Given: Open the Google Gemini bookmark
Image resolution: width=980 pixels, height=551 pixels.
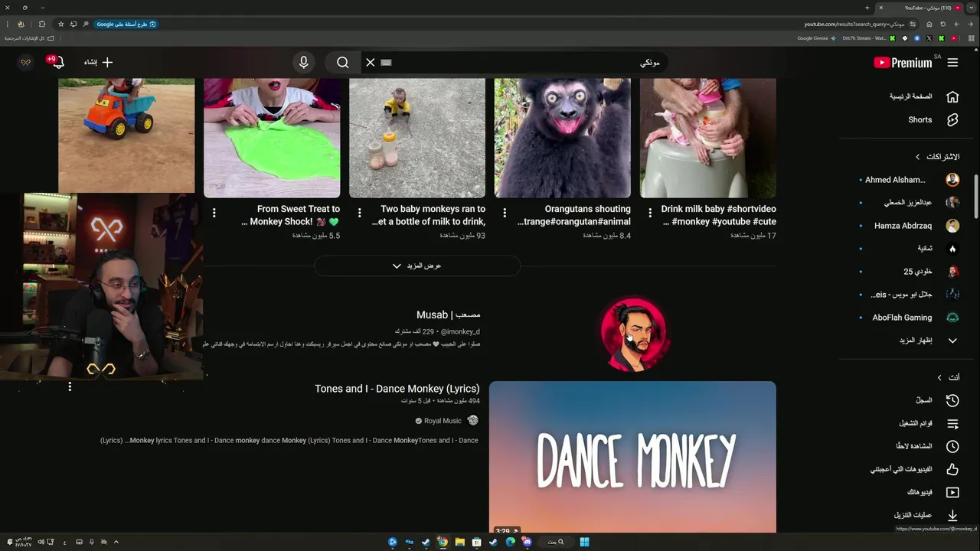Looking at the screenshot, I should [x=818, y=38].
